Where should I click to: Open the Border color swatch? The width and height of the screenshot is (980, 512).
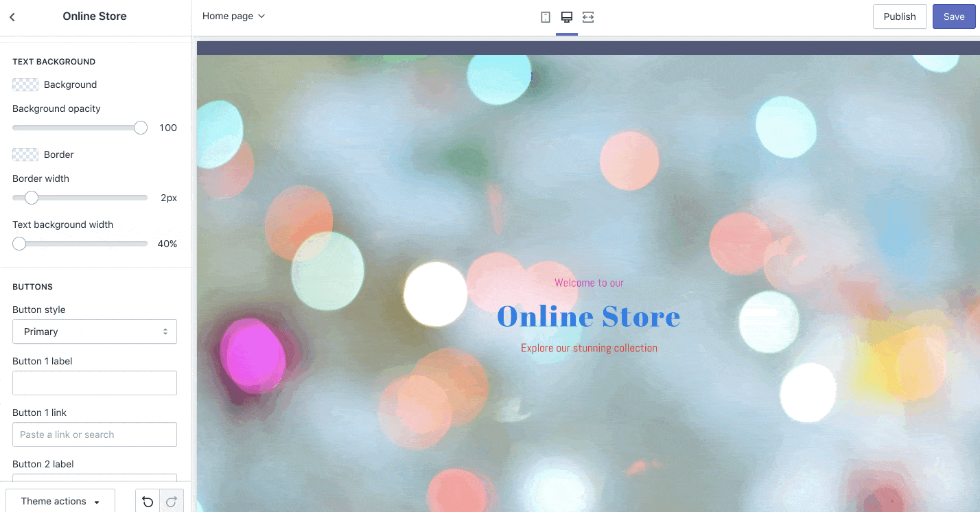click(25, 154)
